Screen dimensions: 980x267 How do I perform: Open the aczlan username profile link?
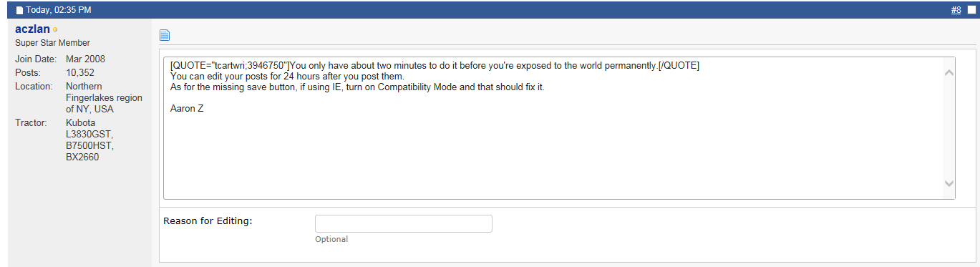(32, 29)
